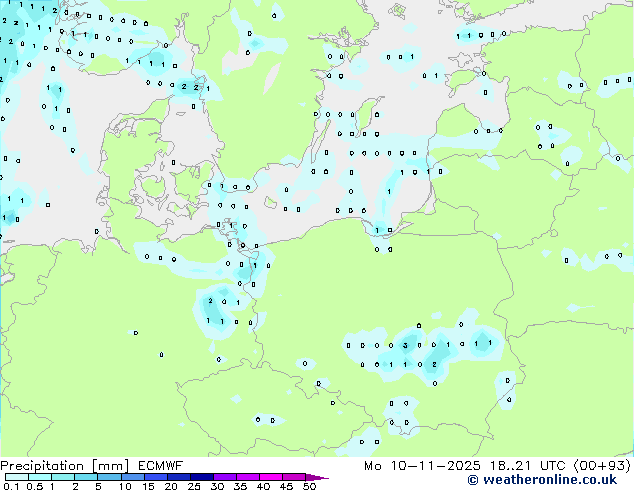Click the '[mm]' unit label
Image resolution: width=634 pixels, height=490 pixels.
tap(111, 466)
